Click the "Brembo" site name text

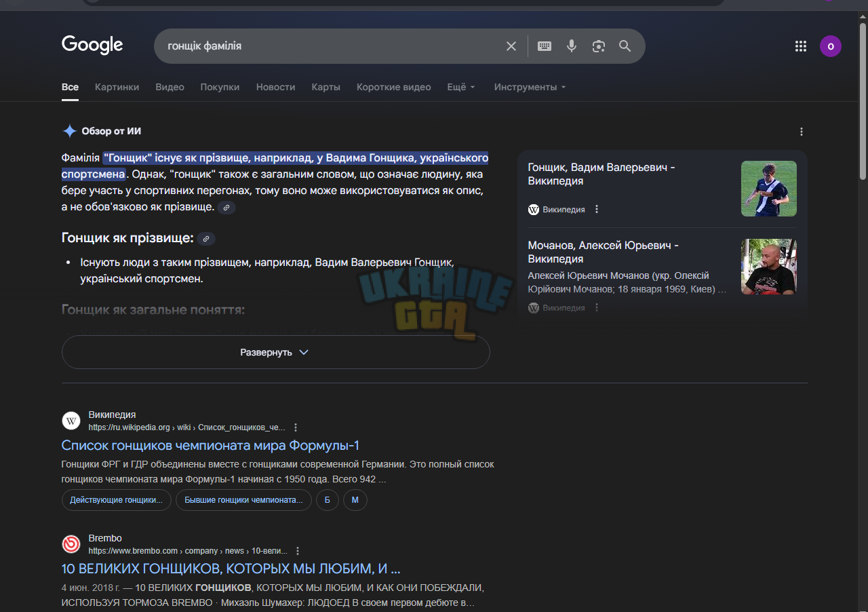(105, 538)
